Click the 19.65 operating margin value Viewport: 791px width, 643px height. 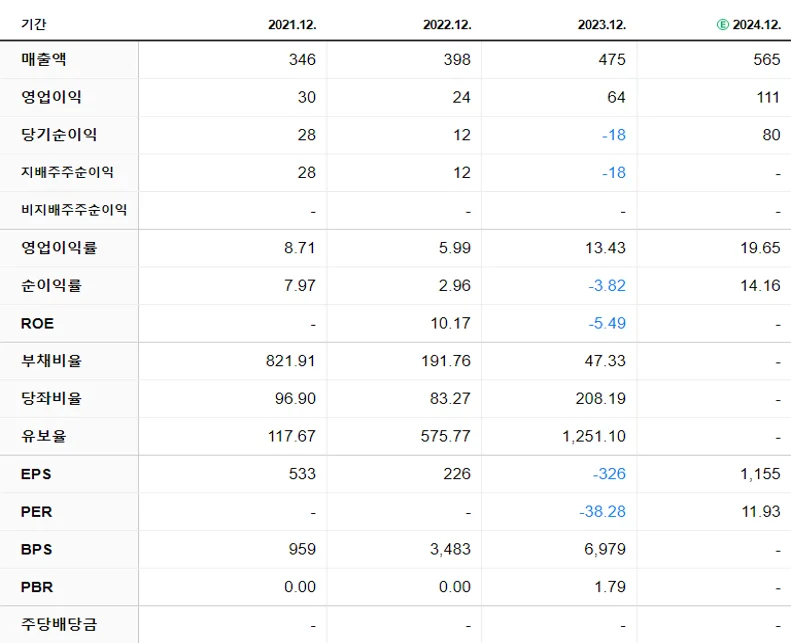pyautogui.click(x=760, y=248)
